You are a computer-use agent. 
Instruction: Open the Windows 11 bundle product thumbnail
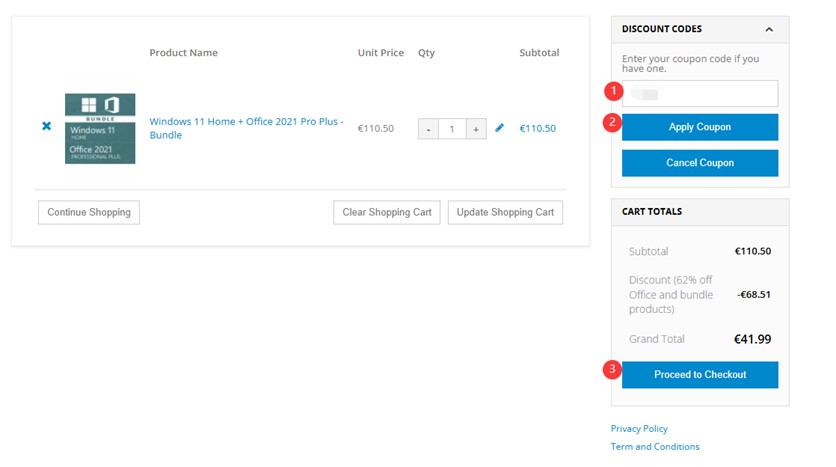[x=100, y=128]
